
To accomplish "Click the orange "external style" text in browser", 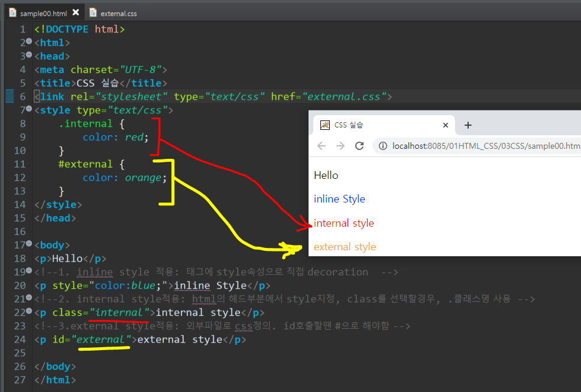I will click(345, 247).
